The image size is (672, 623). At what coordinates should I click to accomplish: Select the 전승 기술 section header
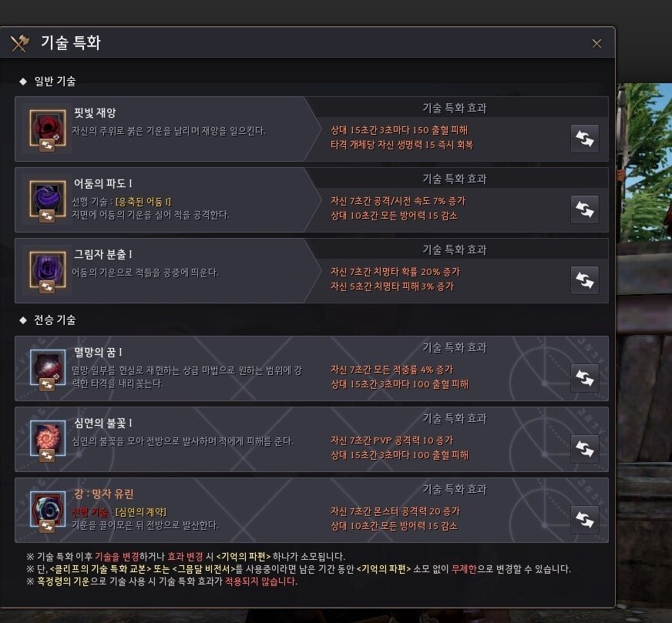[x=55, y=320]
